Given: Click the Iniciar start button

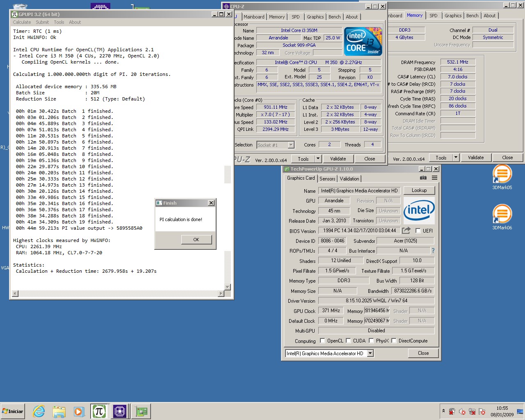Looking at the screenshot, I should point(13,411).
